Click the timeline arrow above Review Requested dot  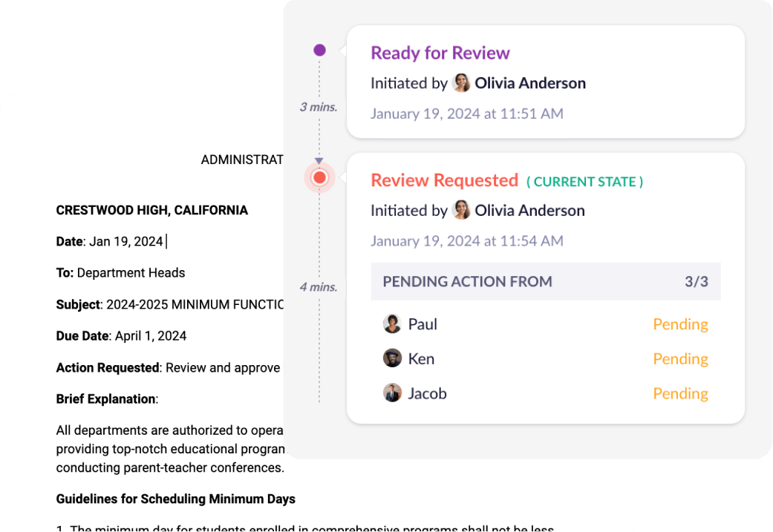point(319,161)
